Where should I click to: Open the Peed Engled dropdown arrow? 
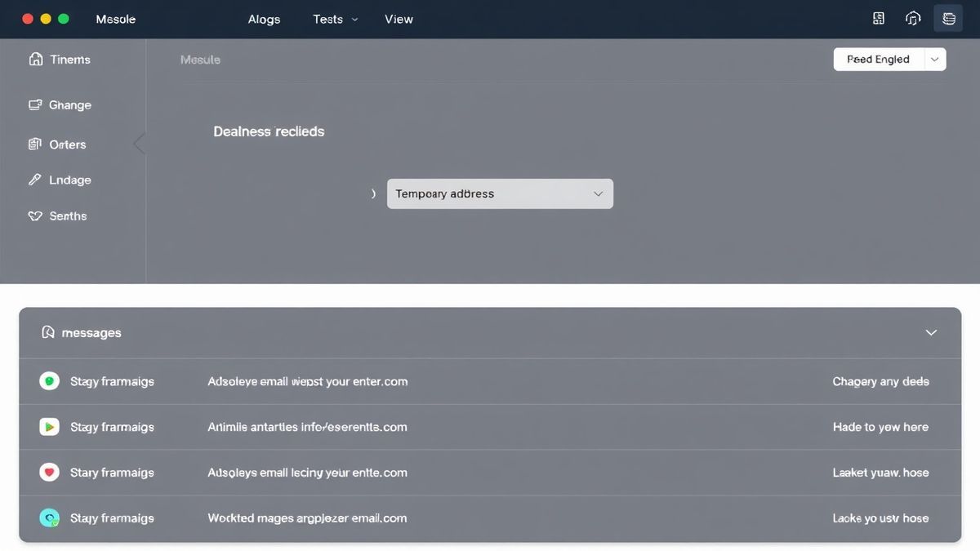pyautogui.click(x=935, y=60)
